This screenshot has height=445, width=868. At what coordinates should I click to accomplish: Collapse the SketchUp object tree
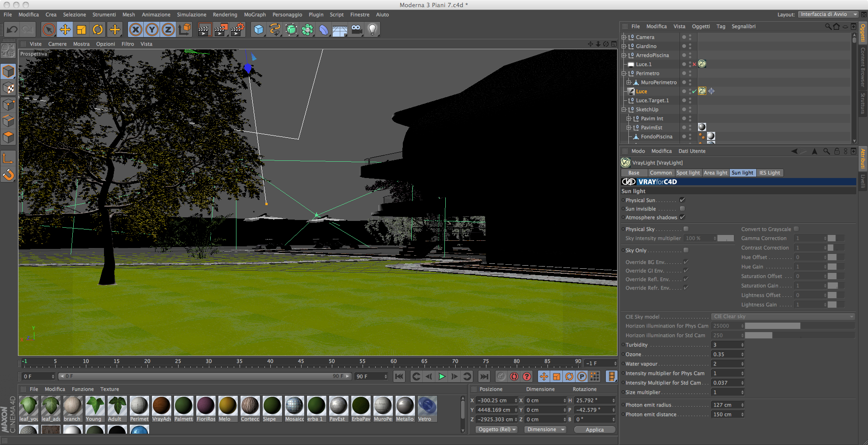[x=624, y=109]
